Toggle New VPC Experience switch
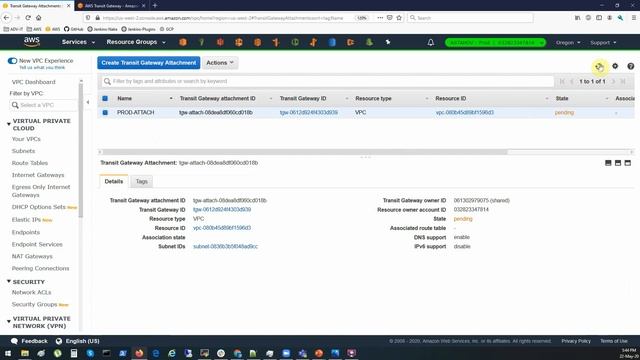The image size is (640, 360). (x=12, y=61)
